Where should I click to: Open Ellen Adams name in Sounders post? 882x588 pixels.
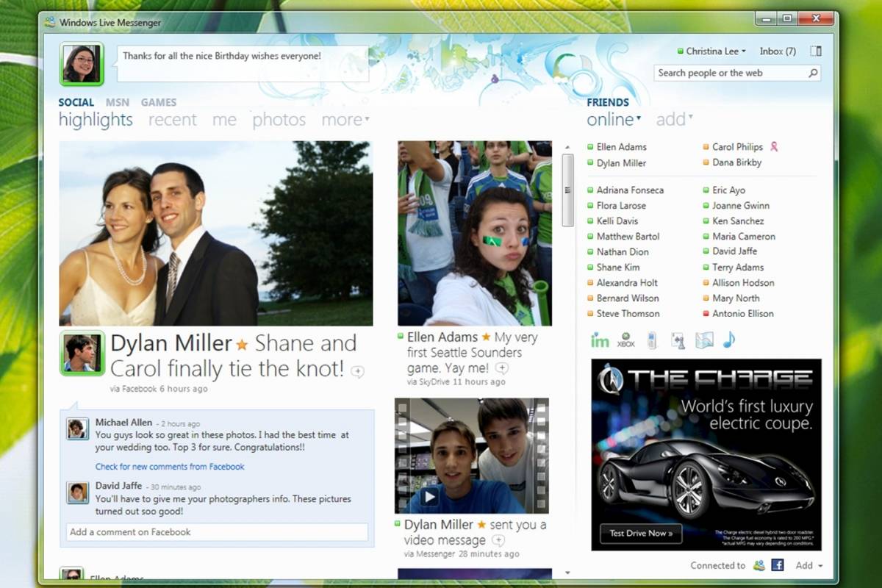(442, 337)
